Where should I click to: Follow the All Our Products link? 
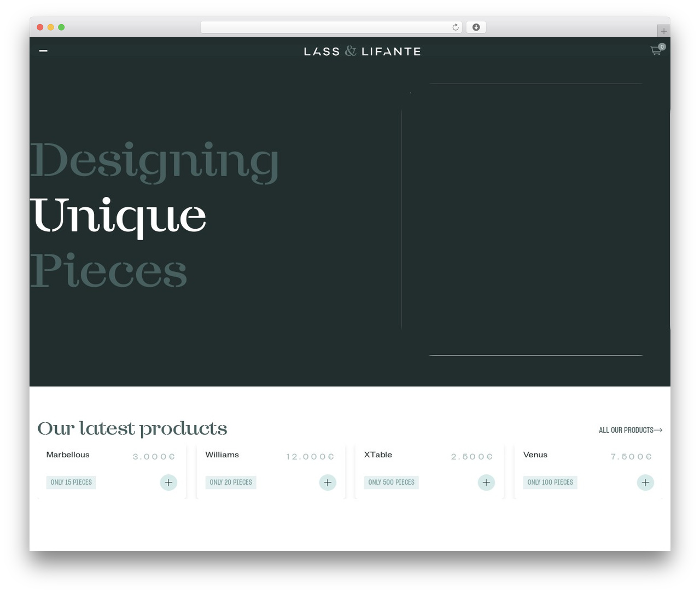tap(631, 430)
